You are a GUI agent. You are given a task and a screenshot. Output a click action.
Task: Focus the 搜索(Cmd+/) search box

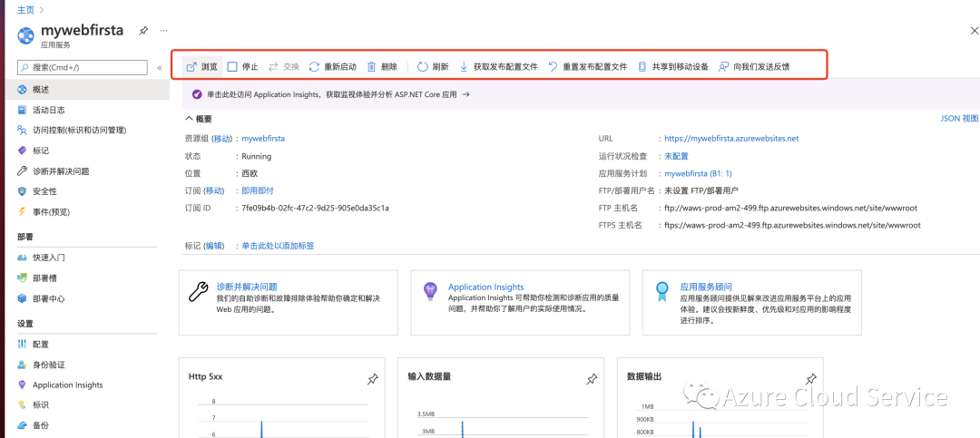click(x=83, y=67)
